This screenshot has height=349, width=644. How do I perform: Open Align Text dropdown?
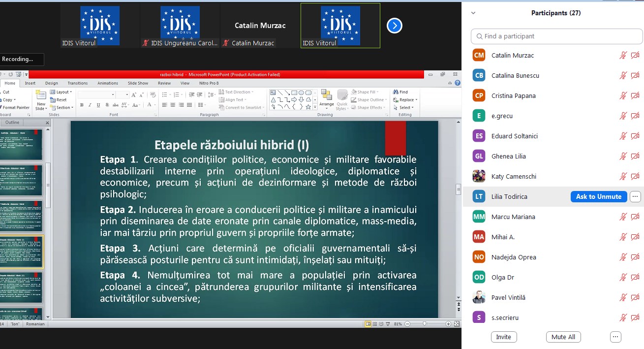pos(233,100)
